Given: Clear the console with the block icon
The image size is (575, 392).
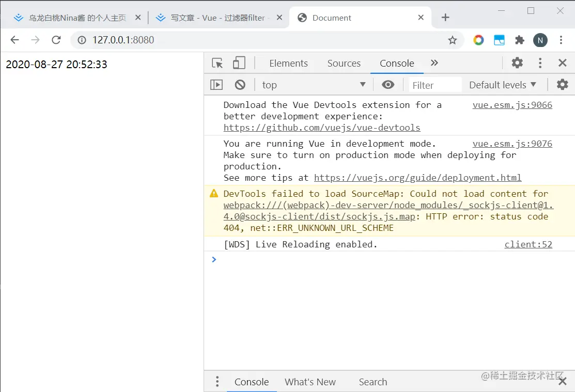Looking at the screenshot, I should [240, 85].
